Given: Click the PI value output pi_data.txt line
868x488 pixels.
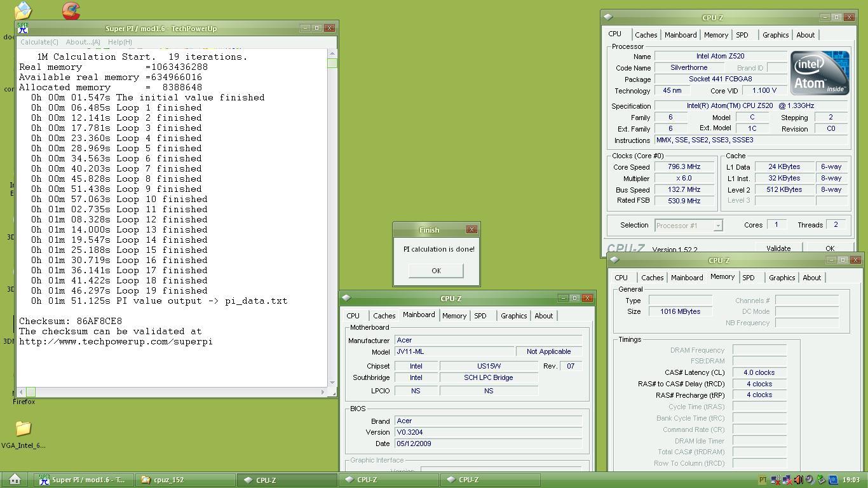Looking at the screenshot, I should point(159,301).
